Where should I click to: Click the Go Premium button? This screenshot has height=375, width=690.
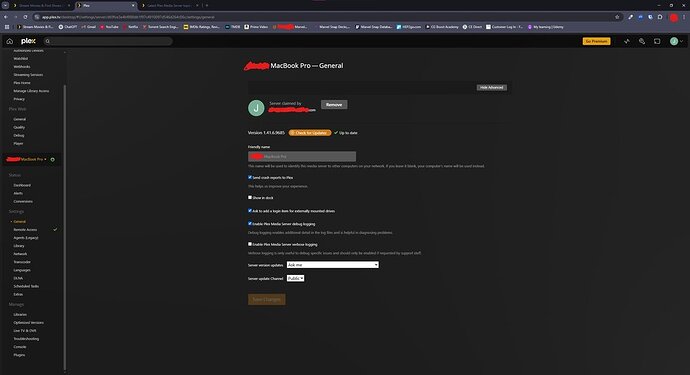click(596, 41)
